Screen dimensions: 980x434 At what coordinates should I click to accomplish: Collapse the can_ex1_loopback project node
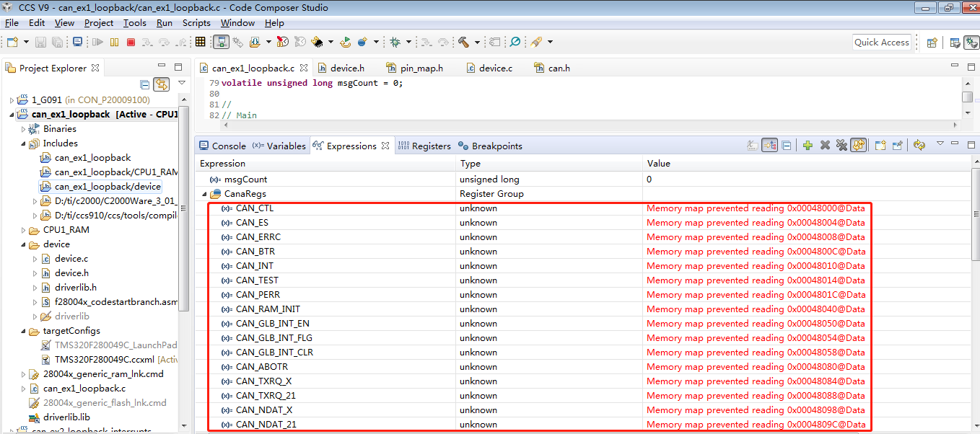tap(11, 115)
